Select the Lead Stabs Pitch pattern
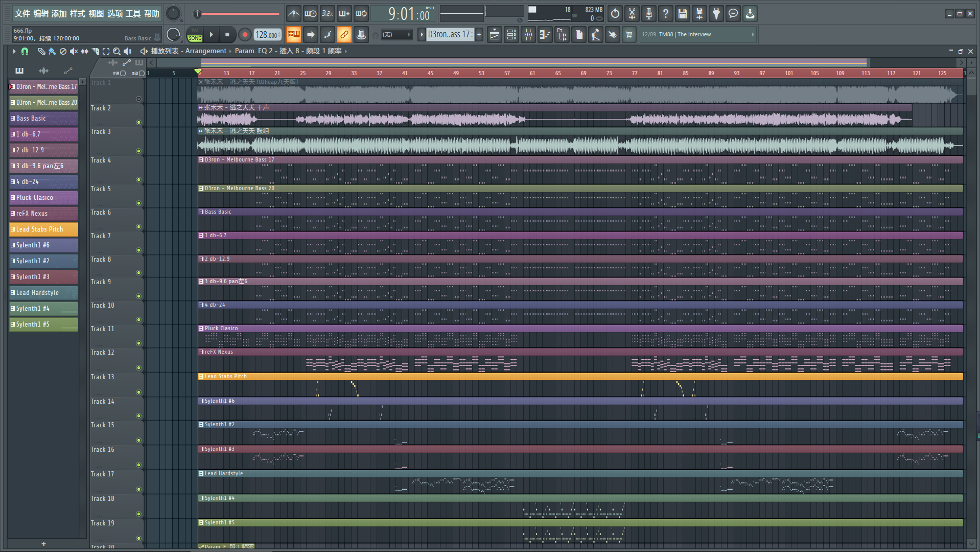980x552 pixels. 43,229
